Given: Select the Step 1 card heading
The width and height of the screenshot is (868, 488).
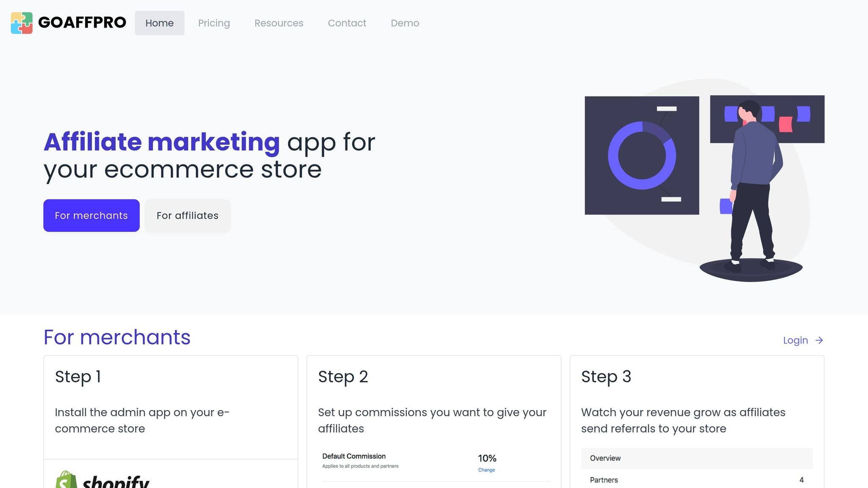Looking at the screenshot, I should (78, 377).
